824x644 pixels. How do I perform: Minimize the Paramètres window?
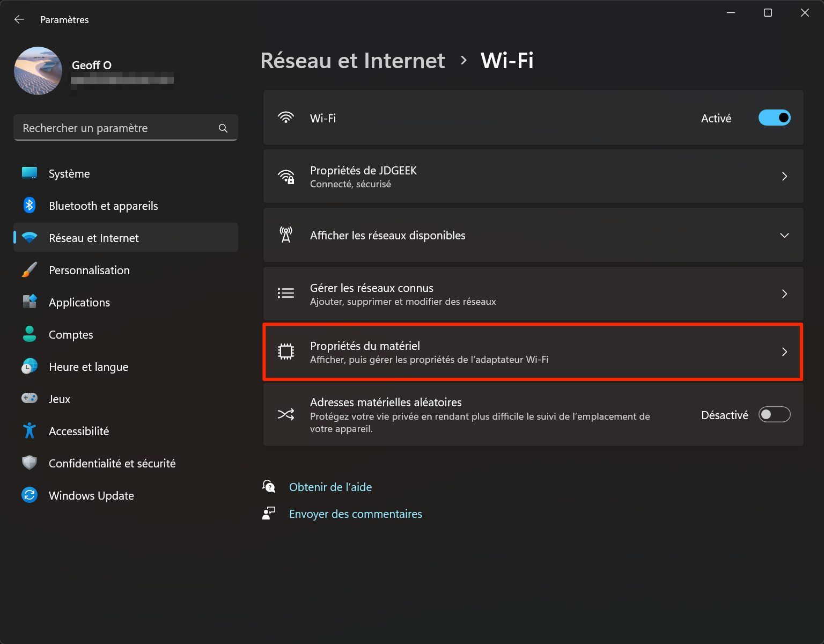pos(731,12)
